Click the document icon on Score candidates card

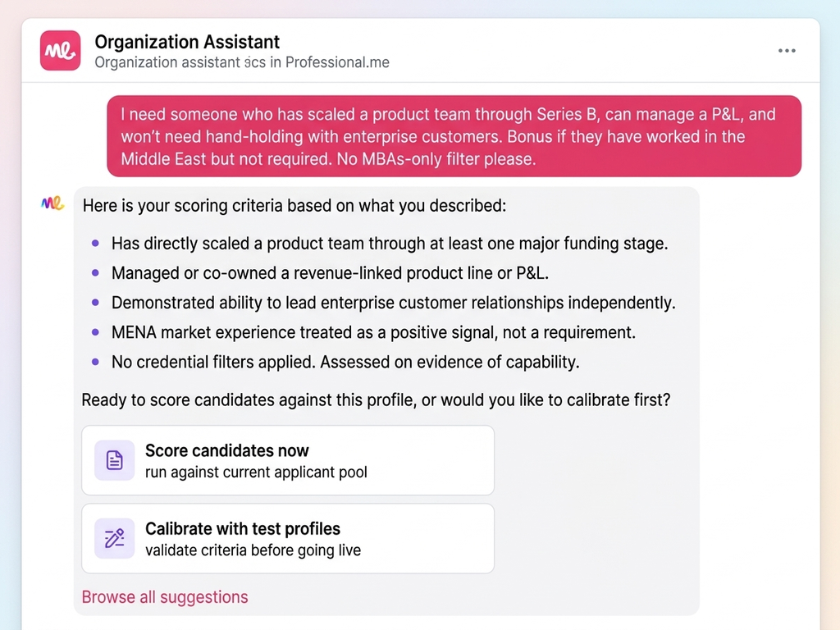(x=114, y=460)
